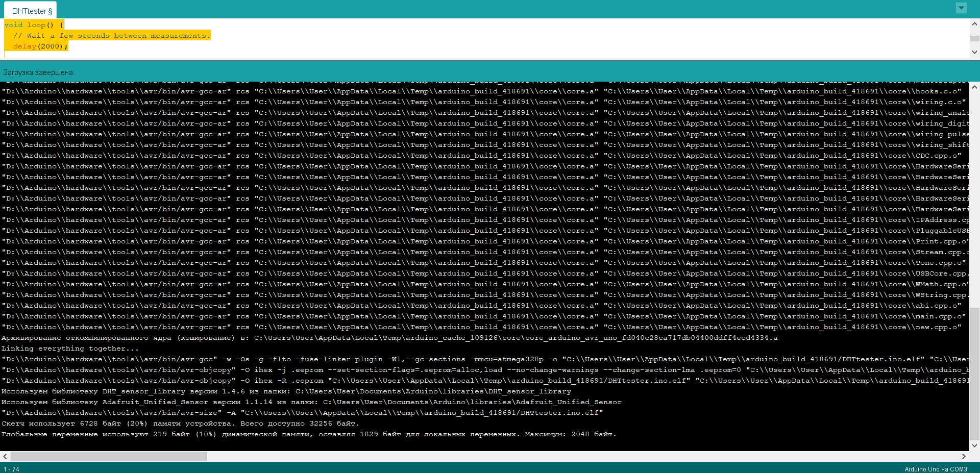980x473 pixels.
Task: Click the 'Глобальные переменные используют 219 байт' line
Action: [309, 434]
